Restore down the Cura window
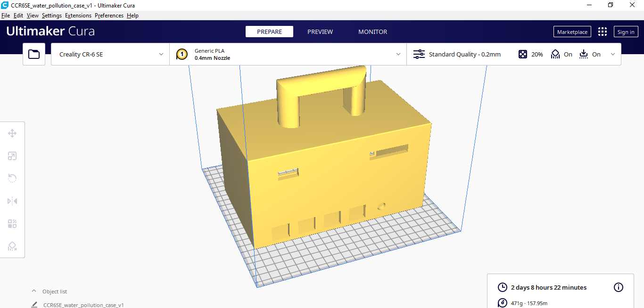Screen dimensions: 644x308 [x=610, y=5]
